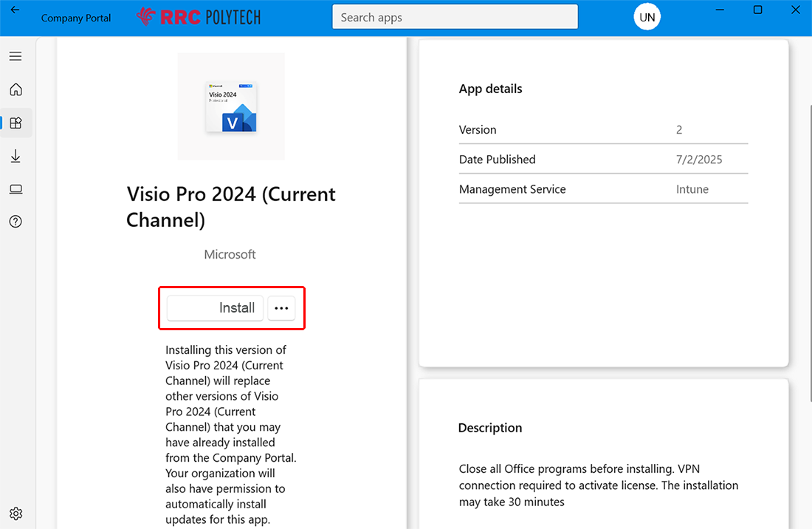Open the hamburger navigation menu
The image size is (812, 529).
tap(16, 56)
